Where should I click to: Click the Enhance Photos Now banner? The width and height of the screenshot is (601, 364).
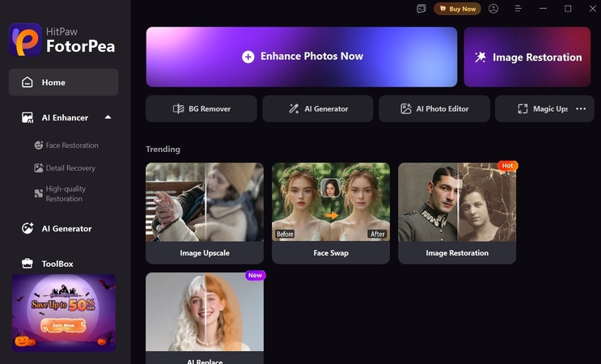click(x=302, y=57)
